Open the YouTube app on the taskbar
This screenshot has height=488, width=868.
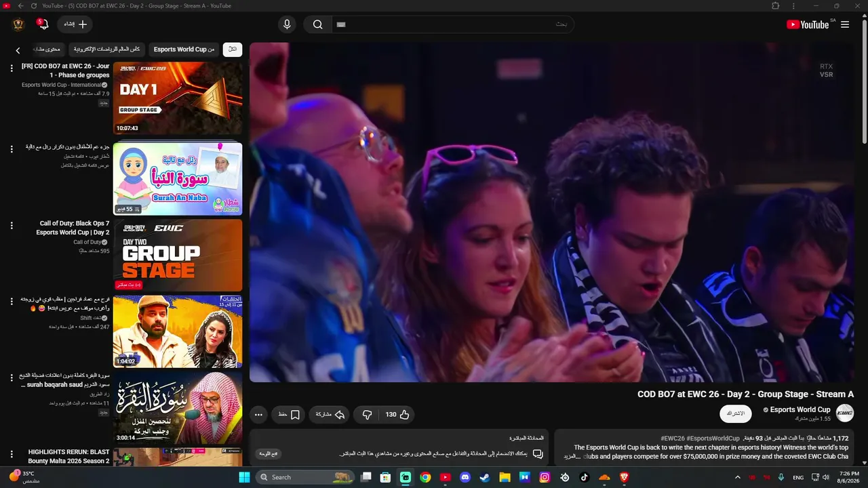point(445,477)
